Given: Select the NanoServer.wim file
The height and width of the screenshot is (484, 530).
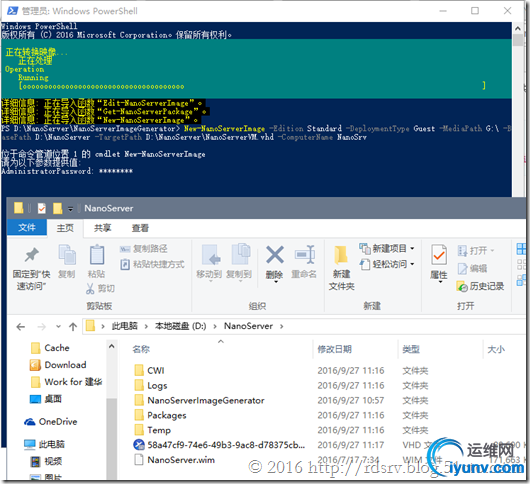Looking at the screenshot, I should point(174,460).
